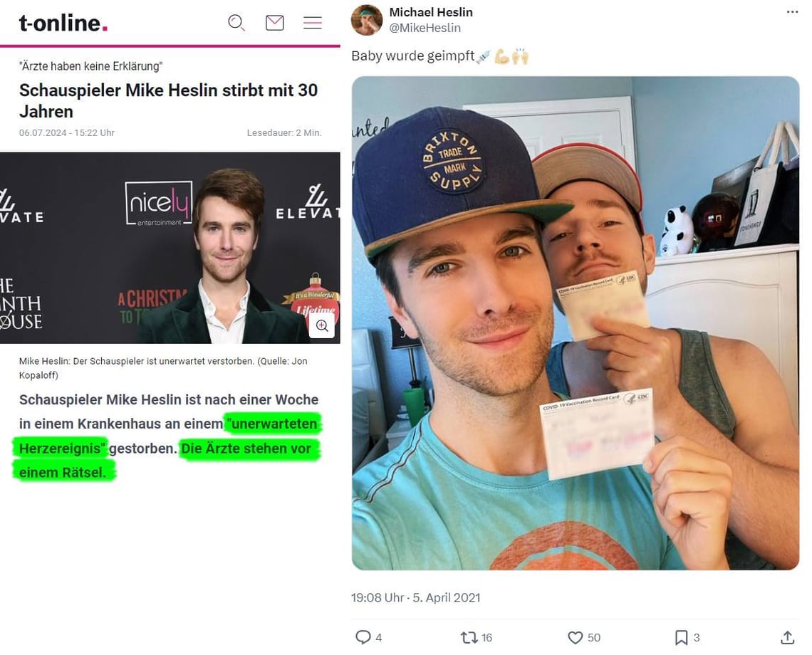Open the vaccination selfie photo in the tweet
This screenshot has width=812, height=655.
576,323
